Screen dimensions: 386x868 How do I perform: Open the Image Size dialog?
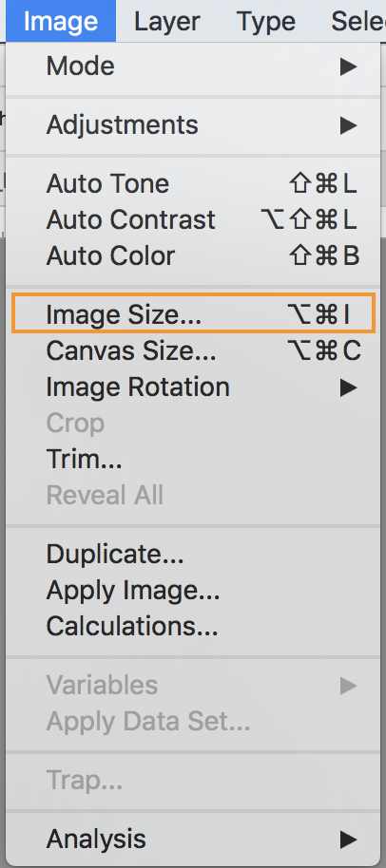[193, 314]
